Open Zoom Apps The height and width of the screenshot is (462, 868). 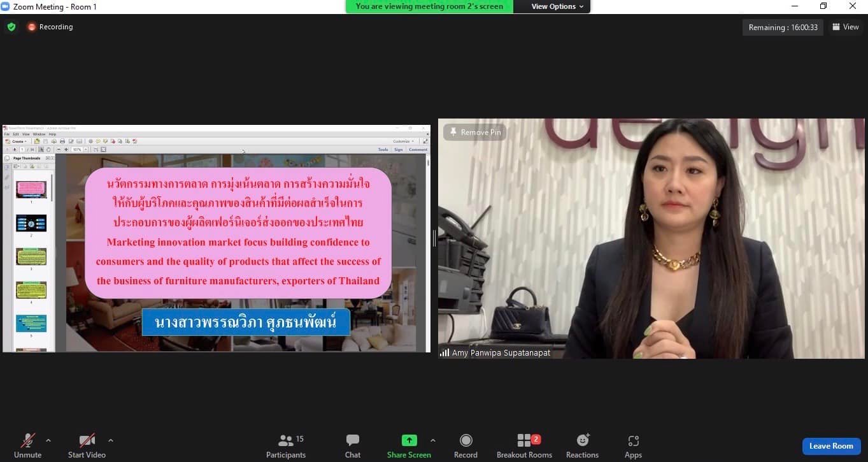[x=633, y=445]
